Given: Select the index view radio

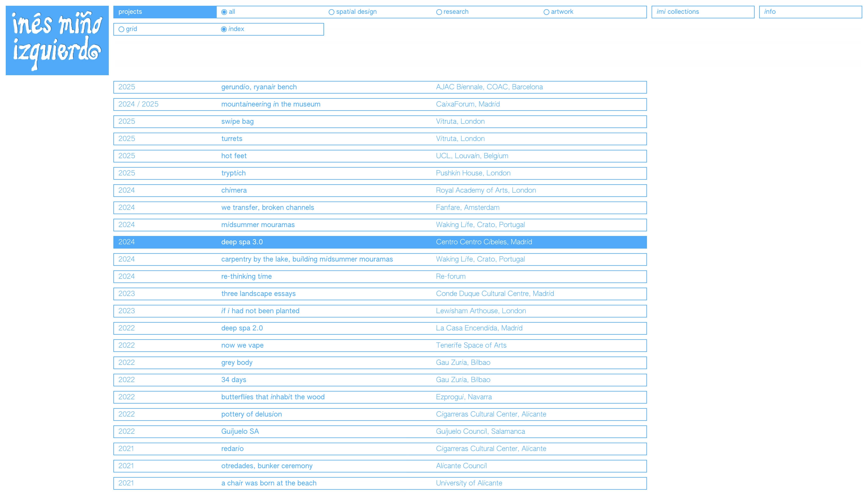Looking at the screenshot, I should (x=224, y=29).
